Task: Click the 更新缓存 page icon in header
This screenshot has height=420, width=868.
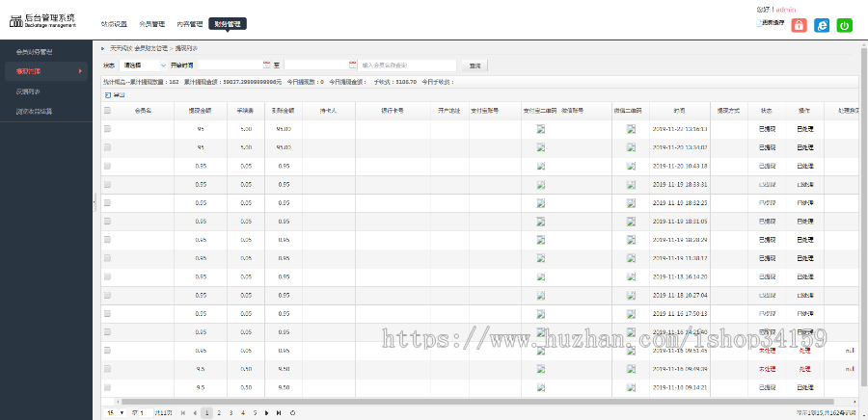Action: (x=758, y=23)
